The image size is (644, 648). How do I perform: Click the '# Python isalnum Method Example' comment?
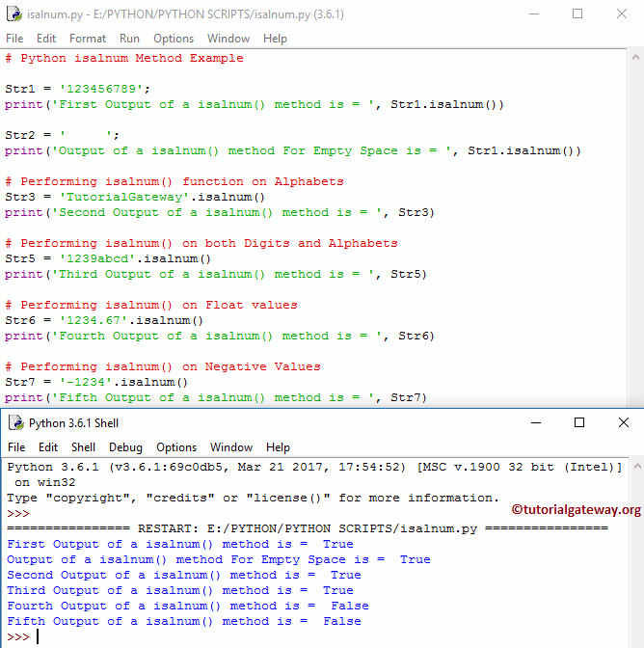coord(124,58)
